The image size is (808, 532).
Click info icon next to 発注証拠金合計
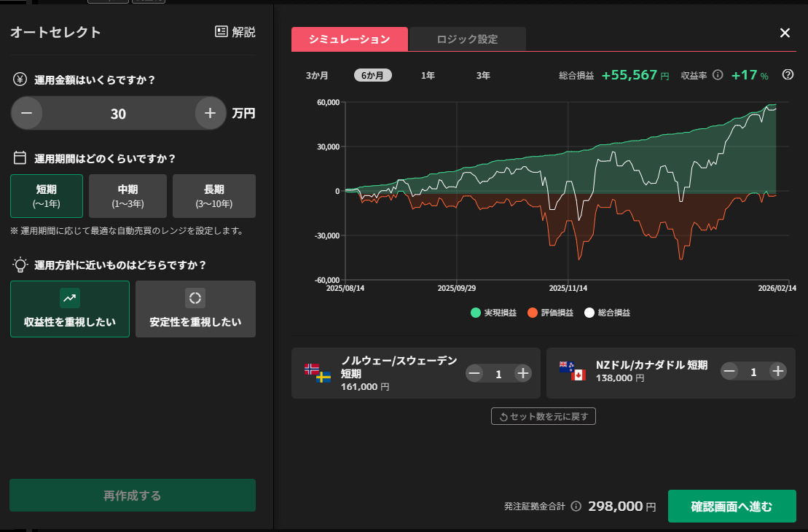coord(576,506)
